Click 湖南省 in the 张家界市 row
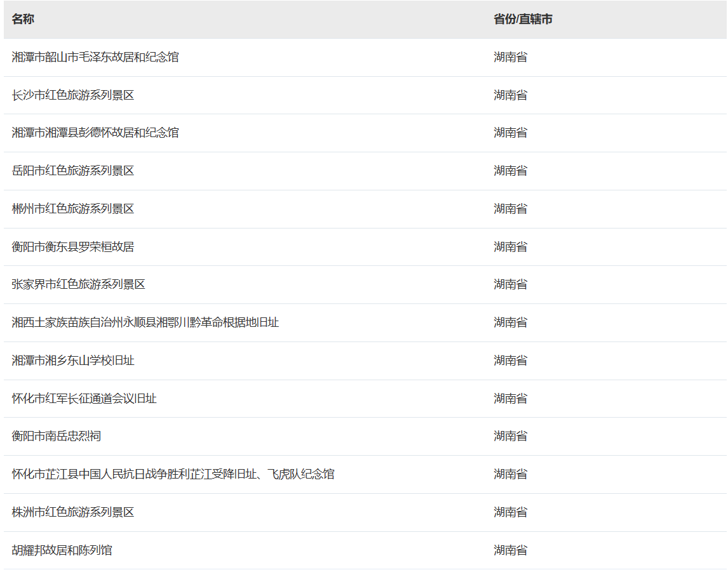728x570 pixels. pos(510,284)
